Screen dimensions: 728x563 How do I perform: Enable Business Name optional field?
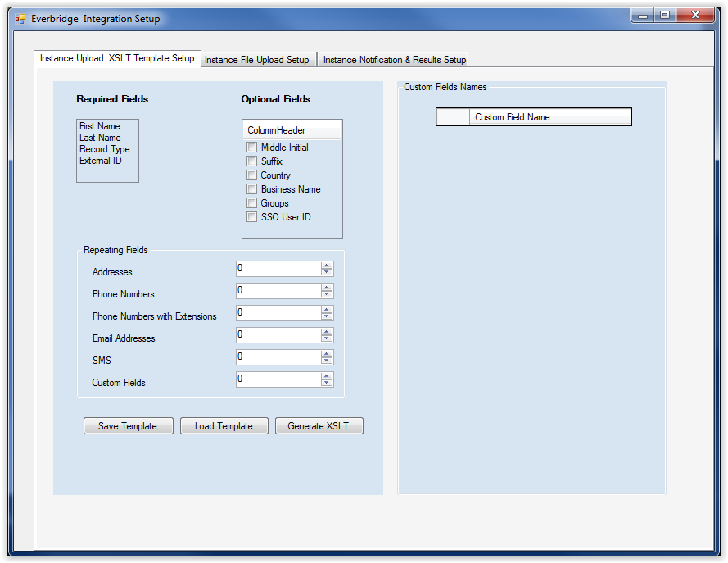tap(251, 189)
